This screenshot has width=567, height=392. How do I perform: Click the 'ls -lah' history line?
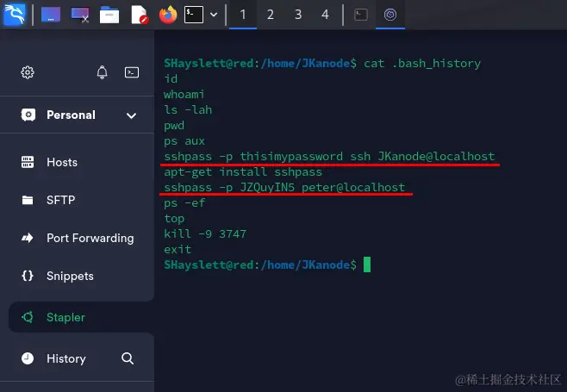188,110
